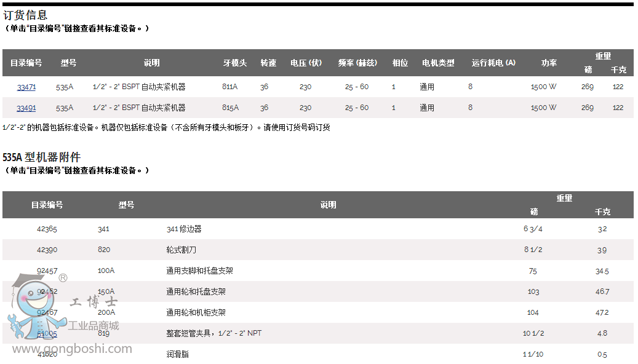Click the 运行耗电 (A) column header

pyautogui.click(x=493, y=63)
